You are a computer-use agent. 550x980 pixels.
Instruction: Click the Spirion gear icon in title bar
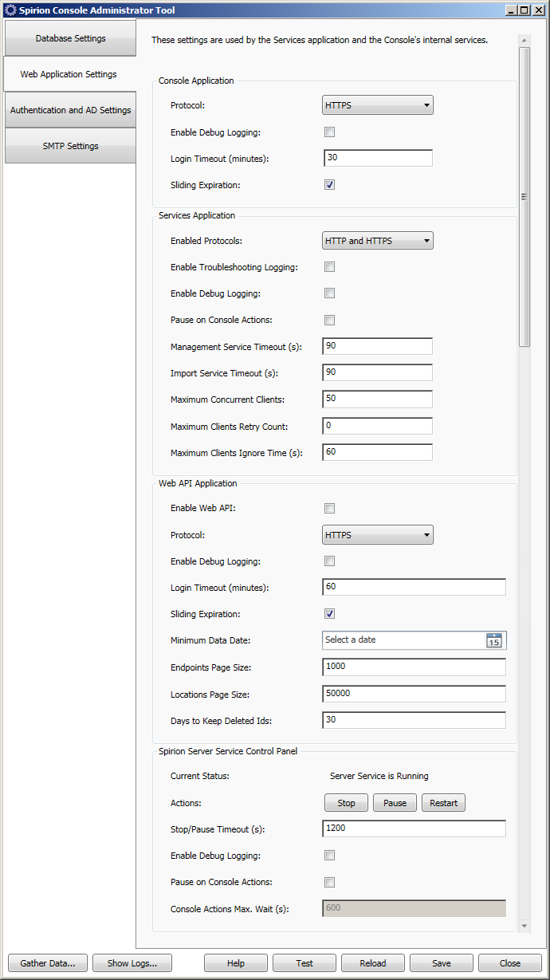(10, 10)
